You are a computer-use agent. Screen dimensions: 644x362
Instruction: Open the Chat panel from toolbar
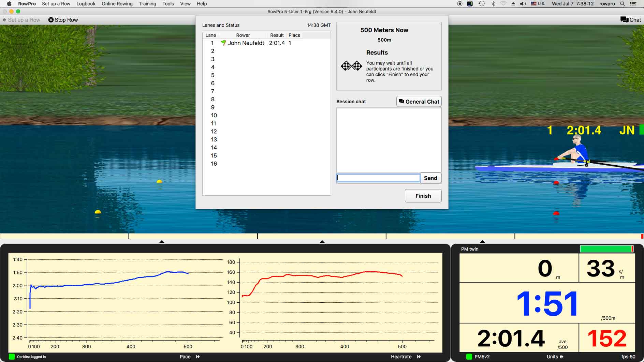(630, 20)
